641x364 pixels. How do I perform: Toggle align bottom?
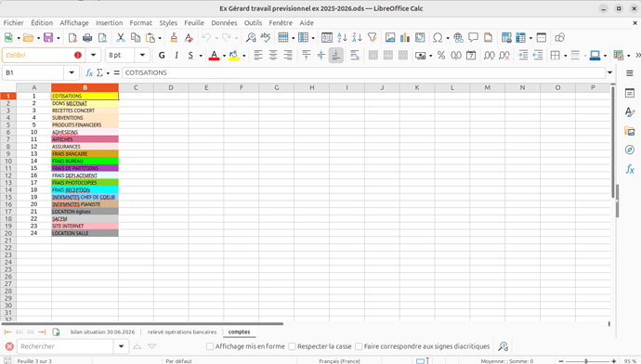pos(336,55)
